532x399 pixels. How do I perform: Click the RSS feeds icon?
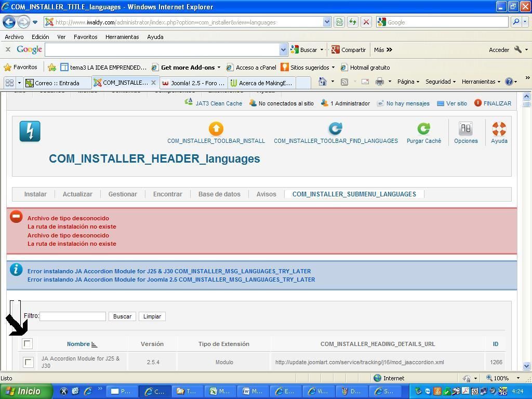344,82
